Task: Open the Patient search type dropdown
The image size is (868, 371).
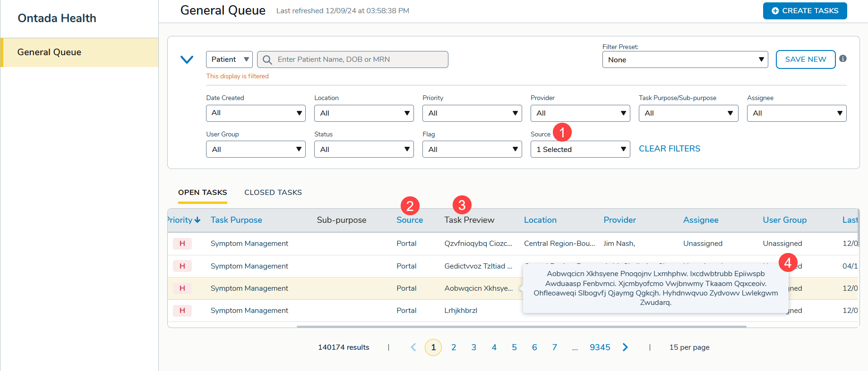Action: 229,59
